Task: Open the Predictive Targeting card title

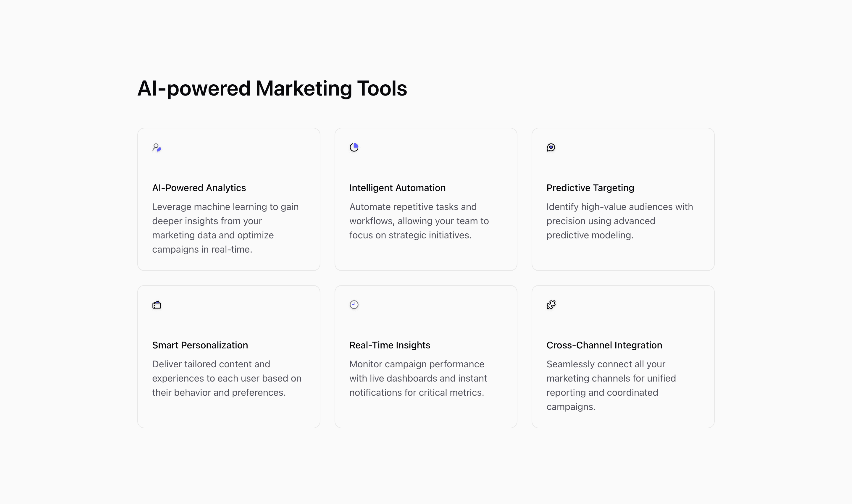Action: pos(590,188)
